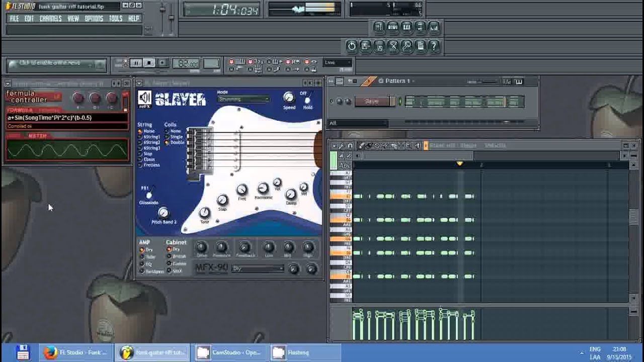Select the slice tool in piano roll
This screenshot has width=644, height=362.
pos(393,146)
